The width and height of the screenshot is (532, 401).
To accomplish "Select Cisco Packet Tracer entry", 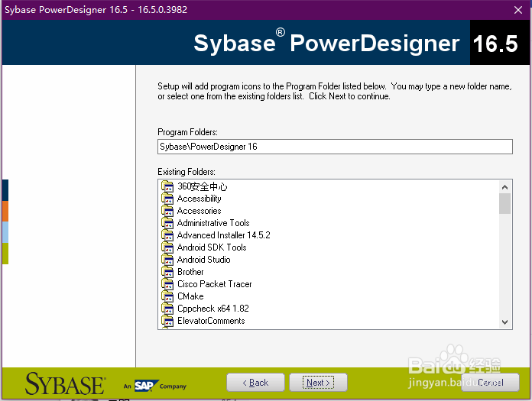I will 215,284.
